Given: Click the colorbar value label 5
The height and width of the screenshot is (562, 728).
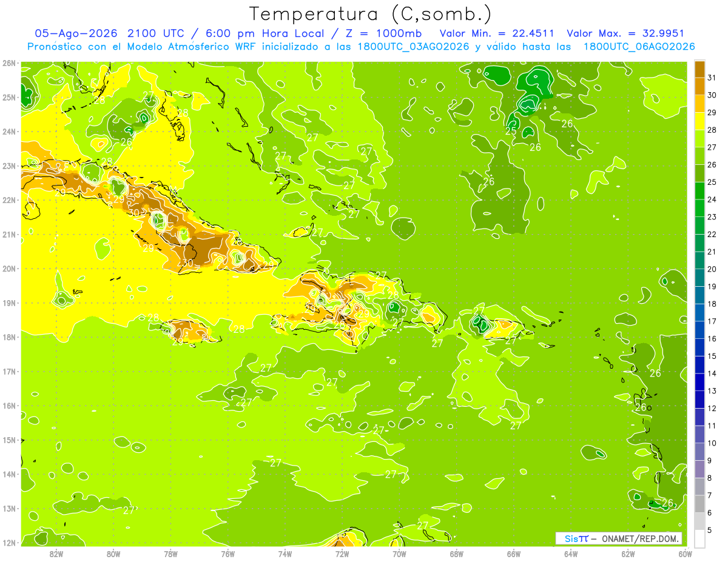Looking at the screenshot, I should [710, 530].
